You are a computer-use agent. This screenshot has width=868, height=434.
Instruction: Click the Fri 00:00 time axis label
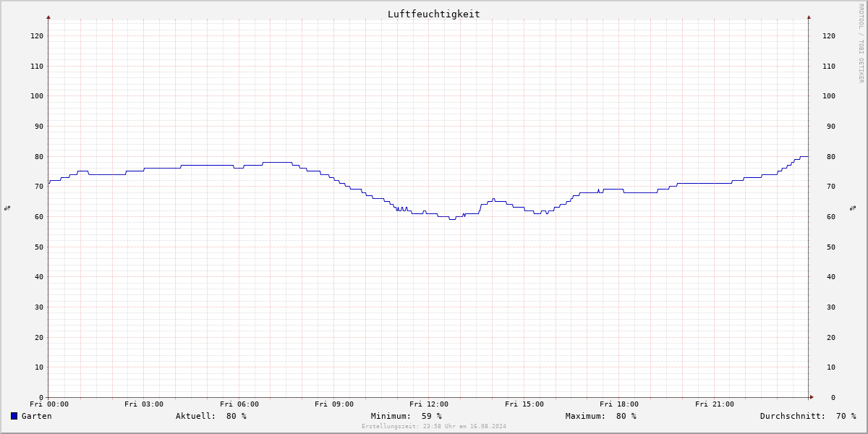coord(49,404)
